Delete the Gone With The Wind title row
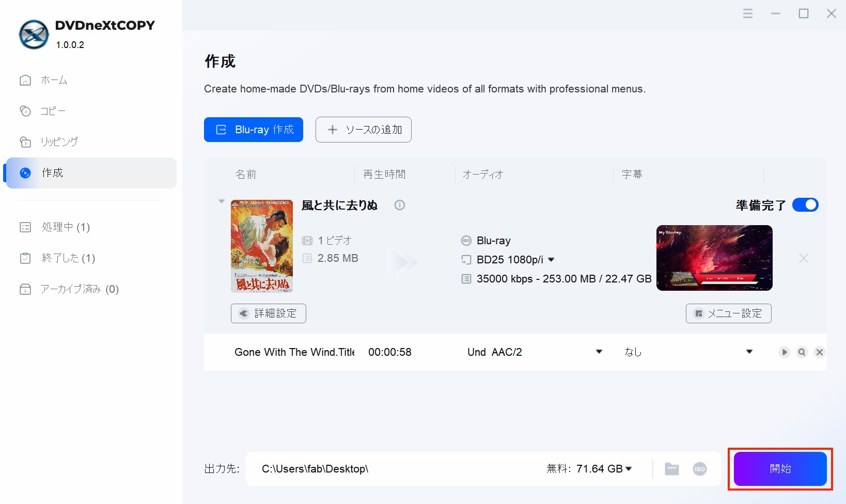Image resolution: width=846 pixels, height=504 pixels. coord(820,352)
